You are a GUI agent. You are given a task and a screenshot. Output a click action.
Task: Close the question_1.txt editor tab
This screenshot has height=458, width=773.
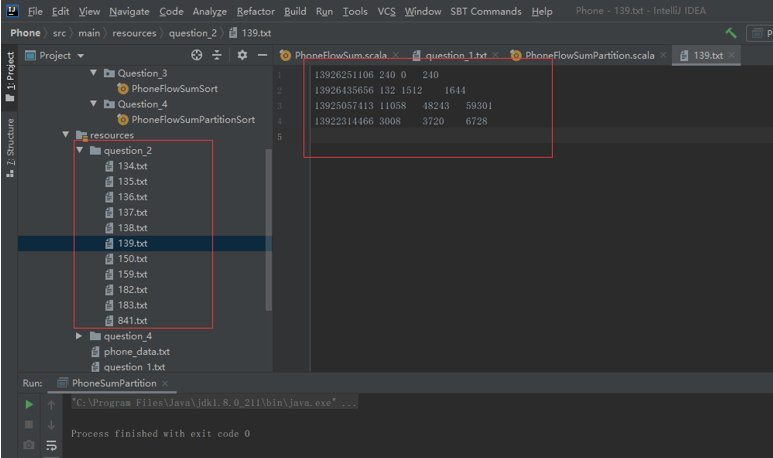pyautogui.click(x=495, y=55)
